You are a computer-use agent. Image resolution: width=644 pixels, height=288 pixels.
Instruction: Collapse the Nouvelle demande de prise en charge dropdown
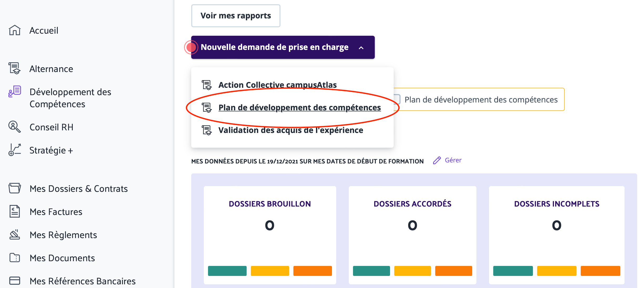[x=283, y=47]
